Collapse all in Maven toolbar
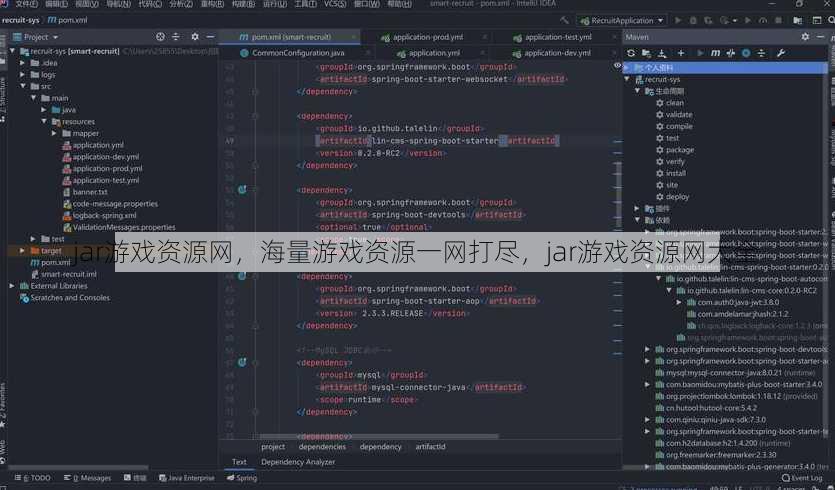The width and height of the screenshot is (835, 490). [762, 53]
